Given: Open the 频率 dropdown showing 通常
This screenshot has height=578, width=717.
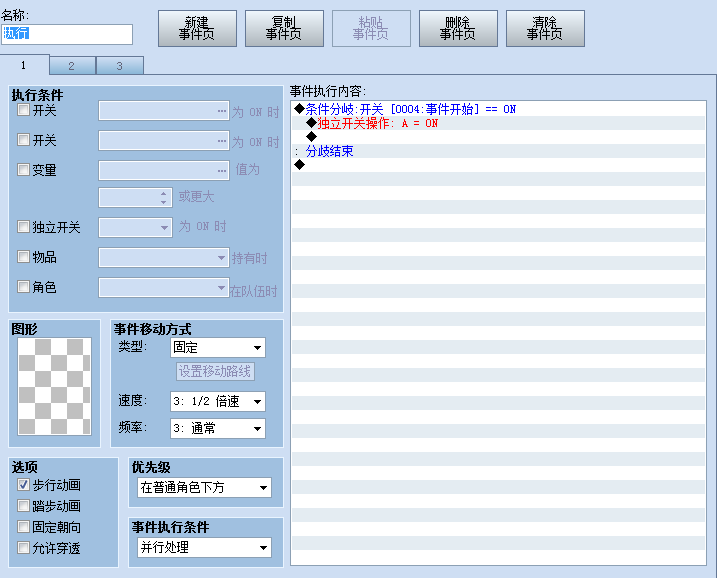Looking at the screenshot, I should (x=218, y=428).
